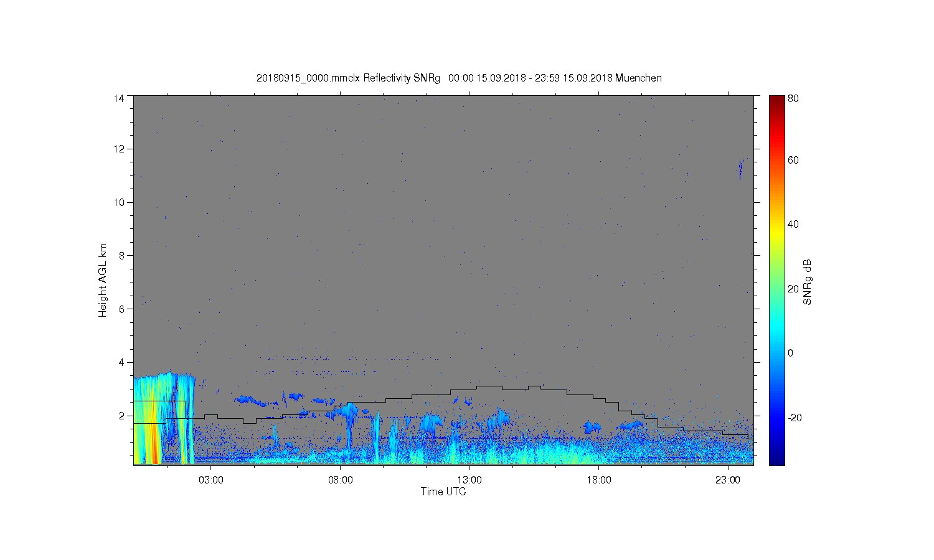The height and width of the screenshot is (560, 934).
Task: Click the 8 km height tick label
Action: tap(122, 255)
